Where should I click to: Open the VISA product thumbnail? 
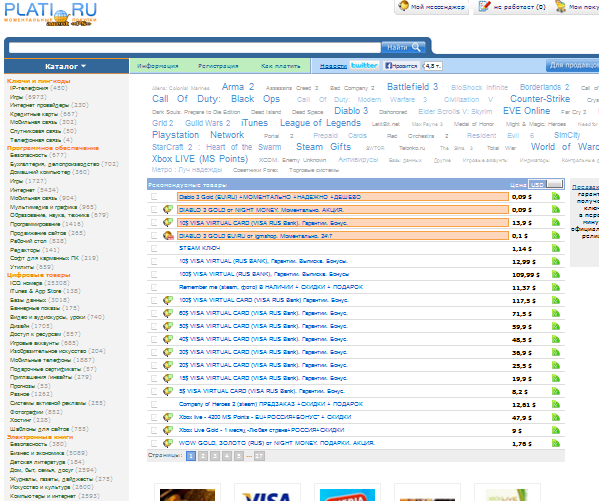click(267, 493)
